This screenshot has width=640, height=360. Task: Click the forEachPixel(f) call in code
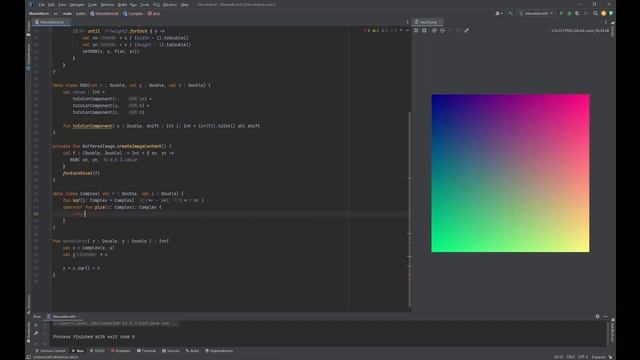81,173
